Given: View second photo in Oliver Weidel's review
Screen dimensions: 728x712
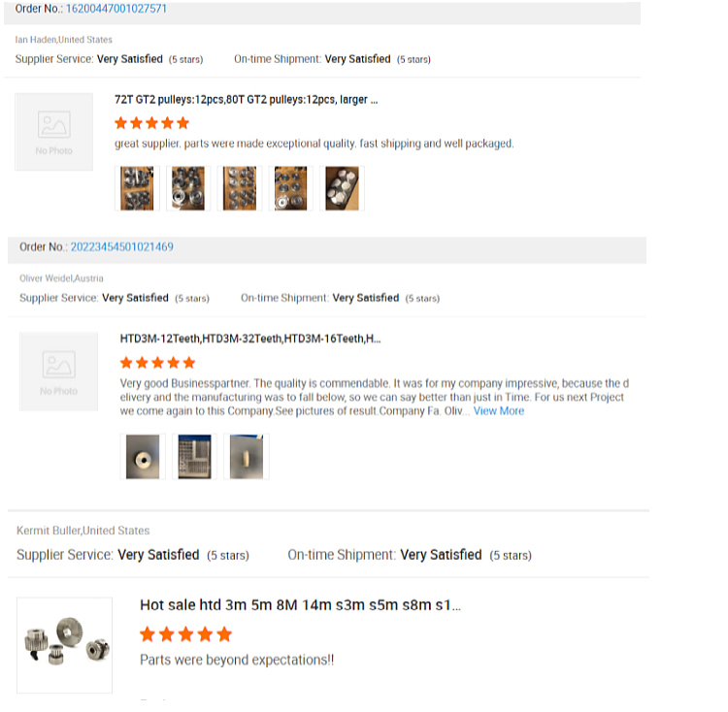Looking at the screenshot, I should pos(194,456).
